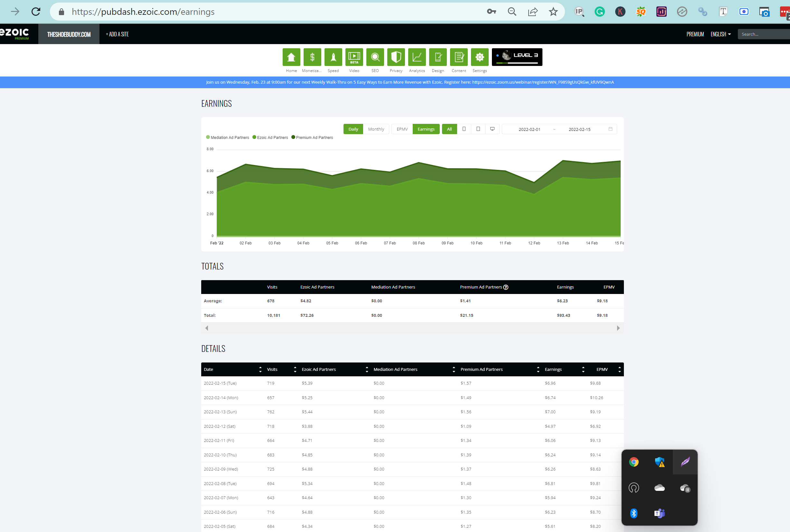Viewport: 790px width, 532px height.
Task: Open the Grammarly extension icon
Action: tap(599, 12)
